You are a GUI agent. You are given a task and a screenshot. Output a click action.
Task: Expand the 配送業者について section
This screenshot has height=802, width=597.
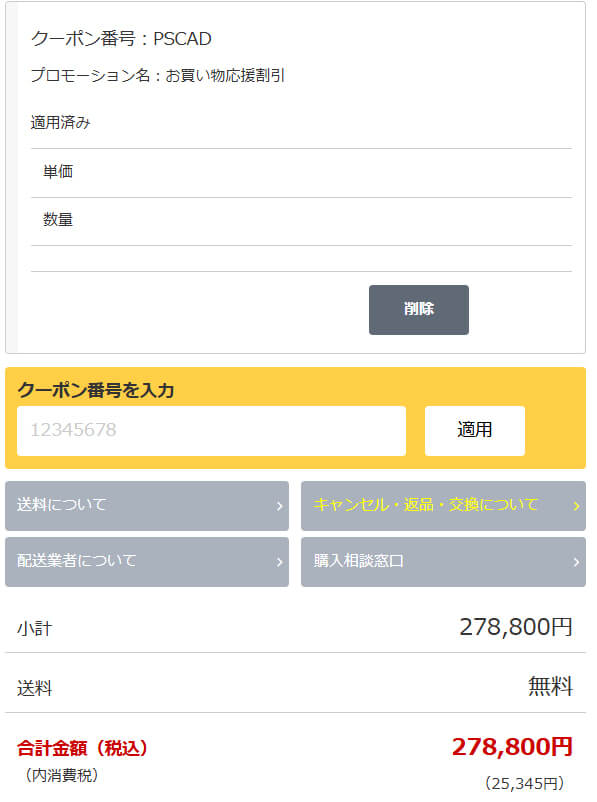pyautogui.click(x=147, y=561)
